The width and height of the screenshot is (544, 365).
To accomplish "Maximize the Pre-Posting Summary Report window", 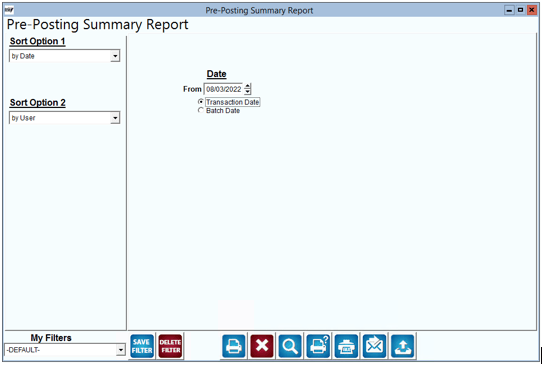I will (520, 10).
